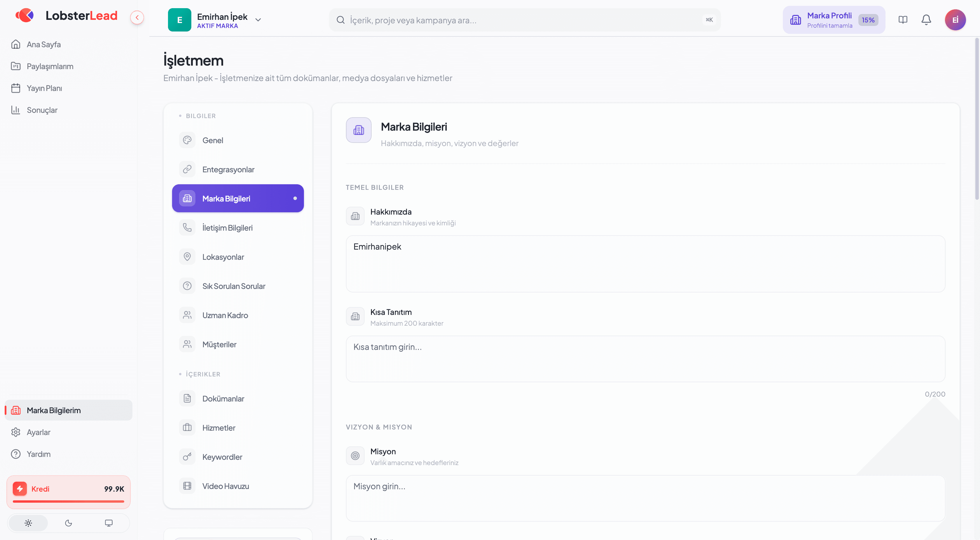Open the Marka Profili completion card

(x=834, y=20)
